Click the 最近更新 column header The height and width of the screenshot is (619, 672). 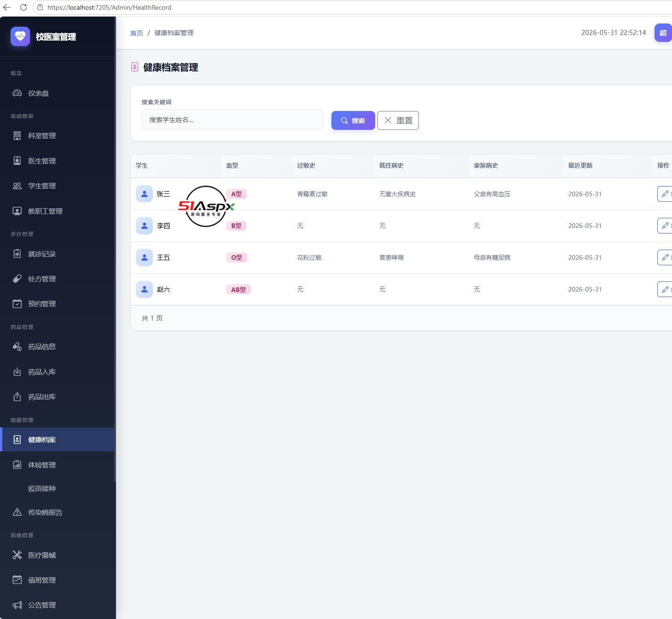tap(580, 165)
